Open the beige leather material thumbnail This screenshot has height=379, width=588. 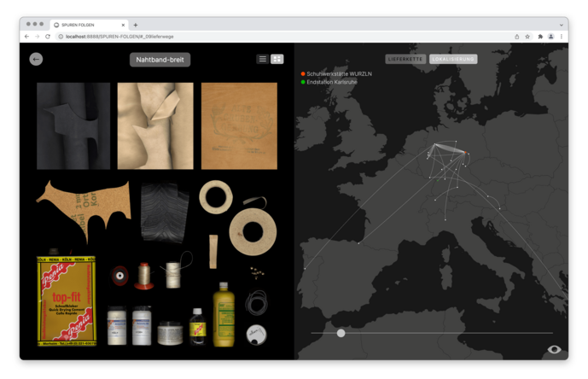tap(155, 125)
